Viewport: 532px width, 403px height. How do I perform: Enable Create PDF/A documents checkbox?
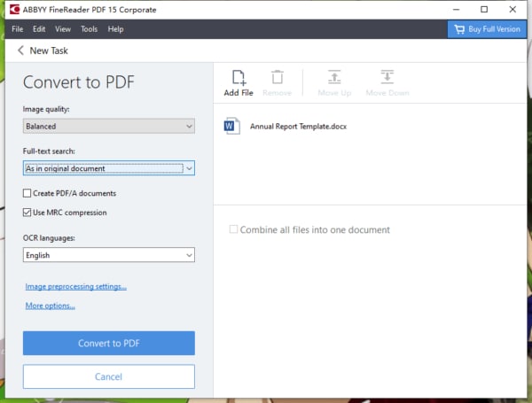27,193
